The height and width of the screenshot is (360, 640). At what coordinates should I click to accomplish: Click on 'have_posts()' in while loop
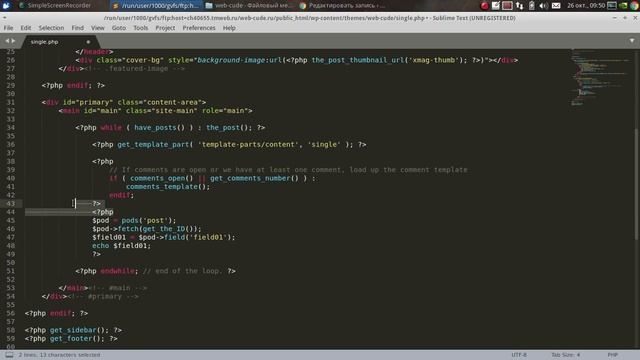point(159,127)
